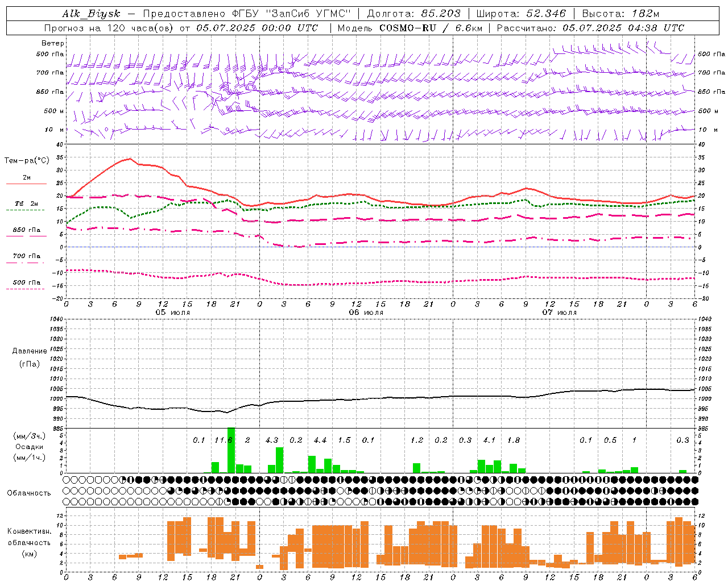Click the (мм/1ч.) precipitation unit label
Image resolution: width=728 pixels, height=582 pixels.
(x=30, y=458)
